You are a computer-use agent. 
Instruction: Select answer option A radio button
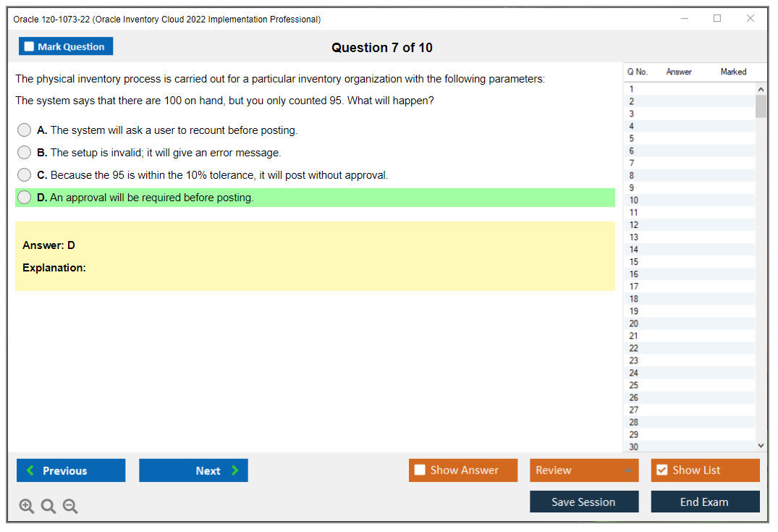[24, 130]
